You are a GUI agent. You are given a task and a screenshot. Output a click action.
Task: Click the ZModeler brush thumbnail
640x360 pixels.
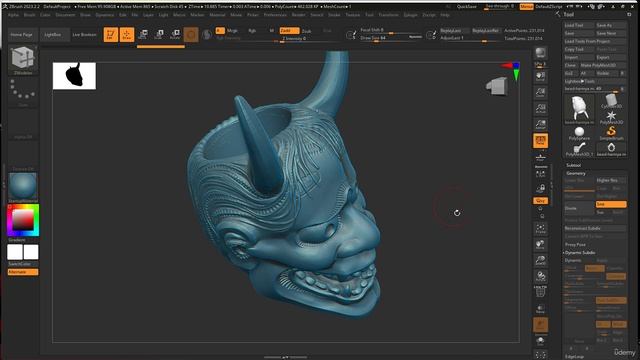click(23, 60)
